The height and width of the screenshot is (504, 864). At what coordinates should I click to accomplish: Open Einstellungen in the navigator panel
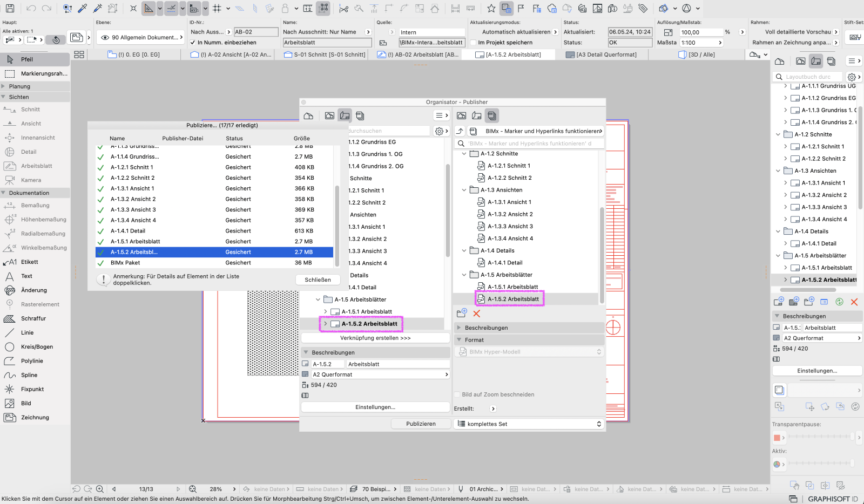(817, 371)
